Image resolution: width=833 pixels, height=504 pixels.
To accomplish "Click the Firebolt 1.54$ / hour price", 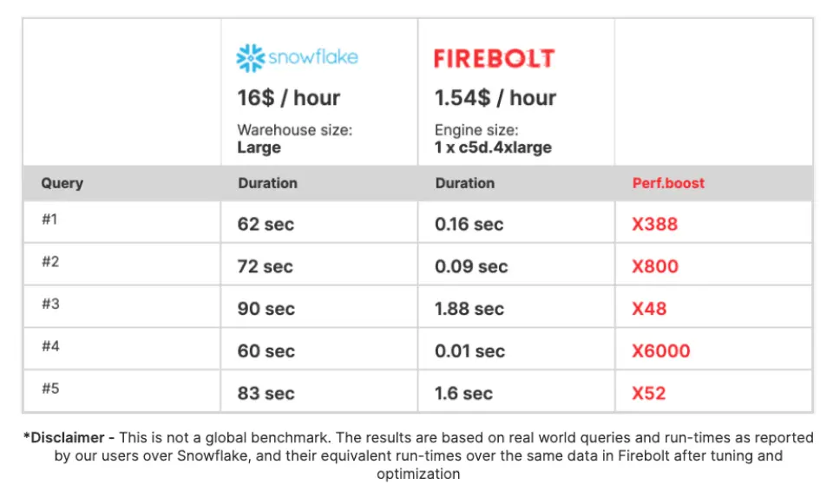I will [495, 98].
